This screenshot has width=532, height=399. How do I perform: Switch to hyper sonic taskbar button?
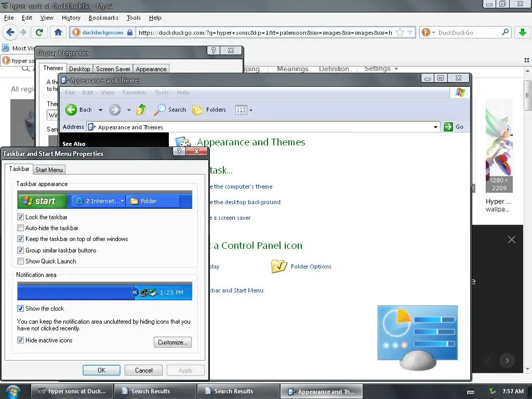[72, 391]
